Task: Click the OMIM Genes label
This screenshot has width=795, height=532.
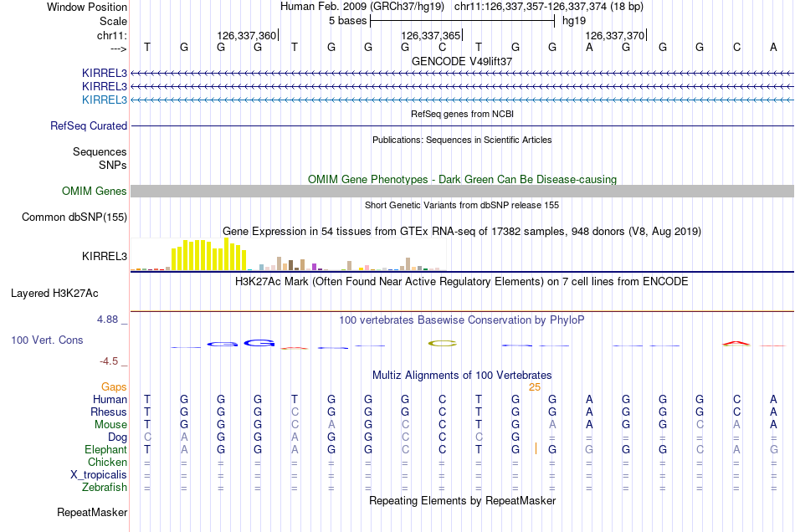Action: coord(95,191)
